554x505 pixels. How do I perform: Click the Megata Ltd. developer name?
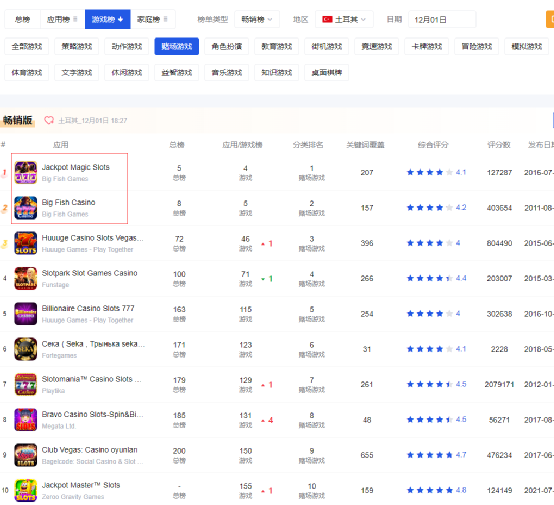[59, 426]
